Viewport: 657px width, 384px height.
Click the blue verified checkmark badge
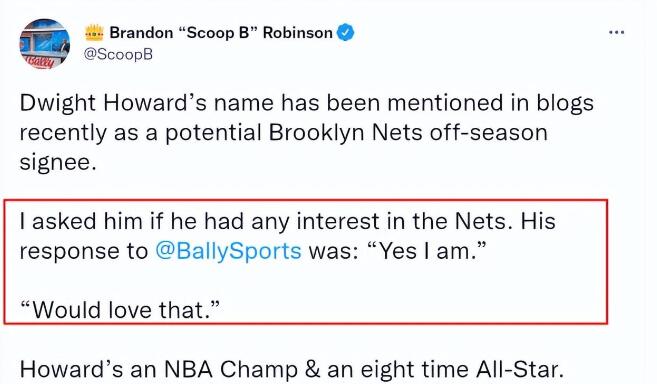pos(345,32)
